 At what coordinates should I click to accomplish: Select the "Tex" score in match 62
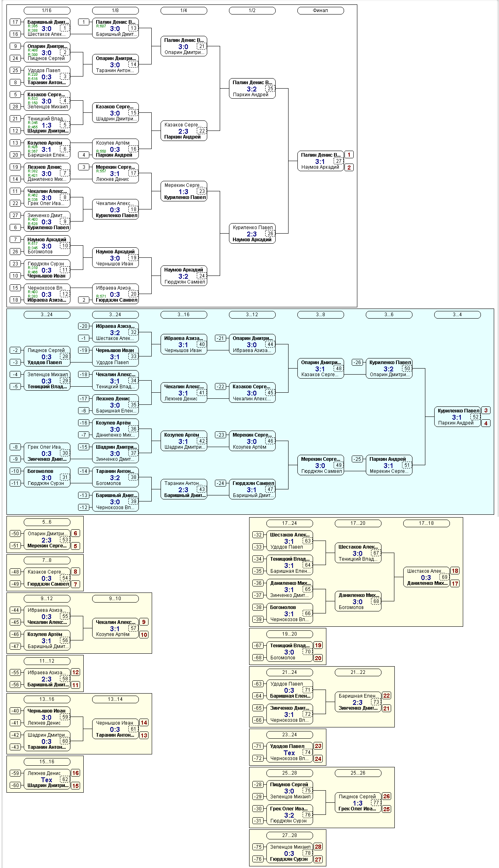tap(47, 780)
